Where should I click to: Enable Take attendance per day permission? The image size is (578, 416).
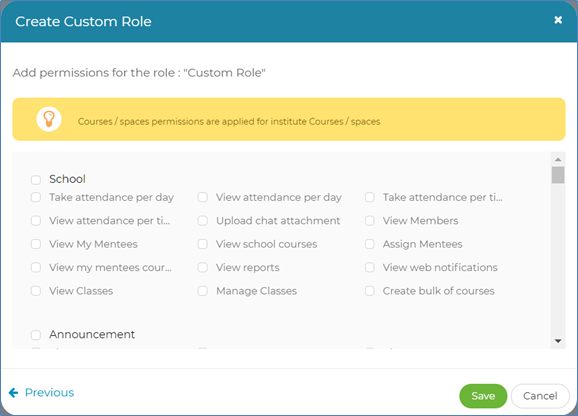(36, 197)
